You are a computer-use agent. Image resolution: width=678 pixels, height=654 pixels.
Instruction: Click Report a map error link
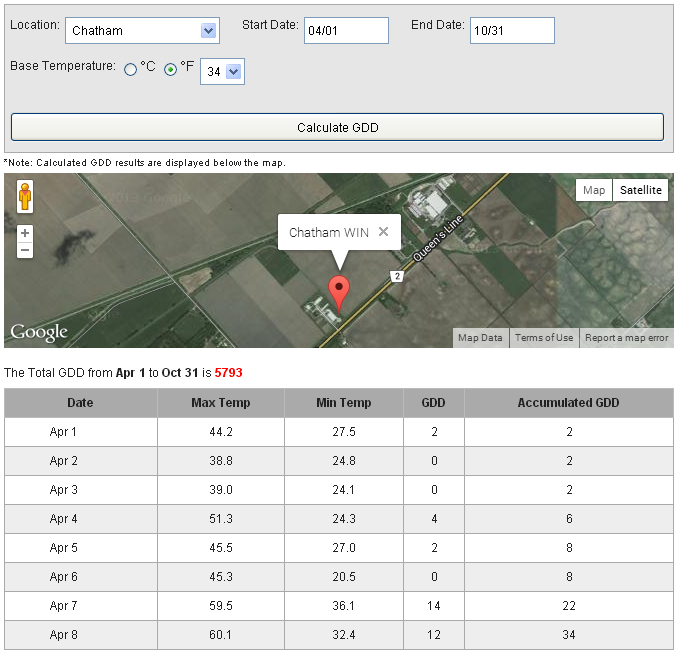(x=627, y=338)
